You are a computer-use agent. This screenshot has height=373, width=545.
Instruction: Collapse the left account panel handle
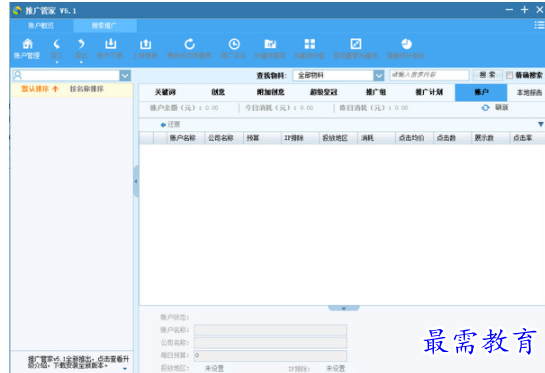point(136,181)
